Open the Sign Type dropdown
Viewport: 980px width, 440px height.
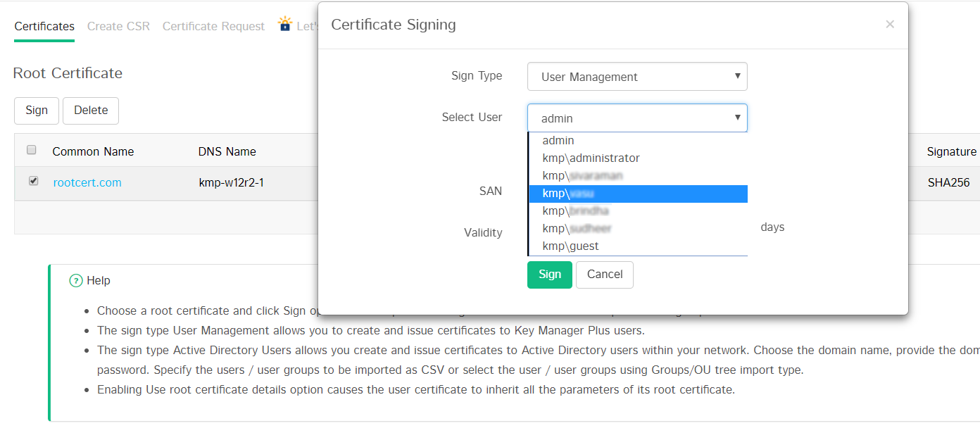[x=636, y=77]
